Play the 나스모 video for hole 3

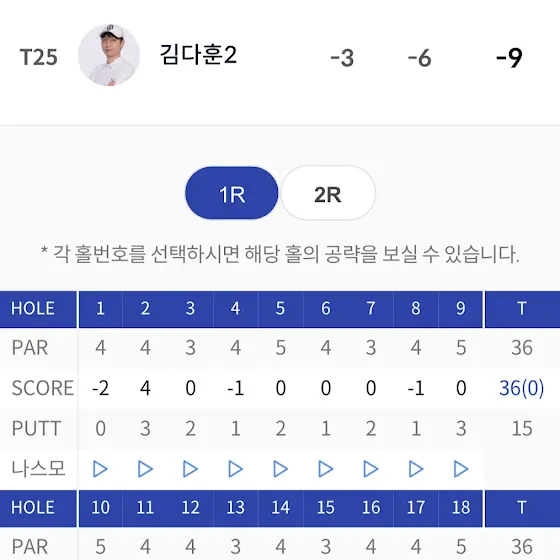190,469
